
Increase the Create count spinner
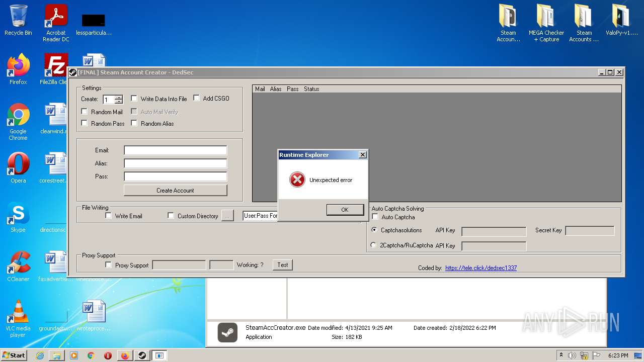point(119,98)
